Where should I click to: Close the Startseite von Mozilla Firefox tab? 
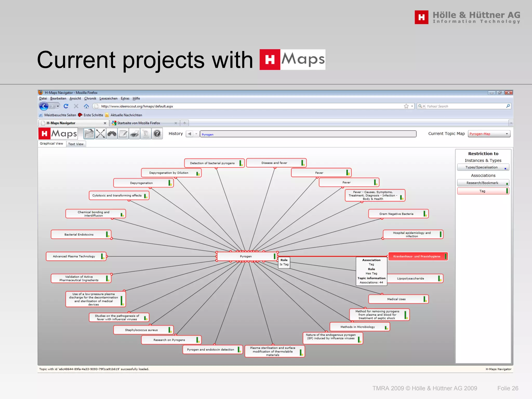point(176,123)
